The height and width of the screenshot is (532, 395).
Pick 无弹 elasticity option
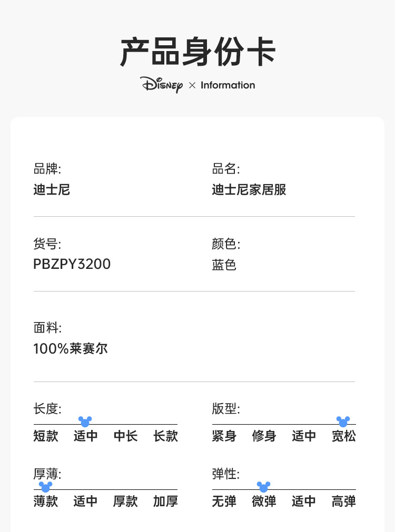[224, 501]
